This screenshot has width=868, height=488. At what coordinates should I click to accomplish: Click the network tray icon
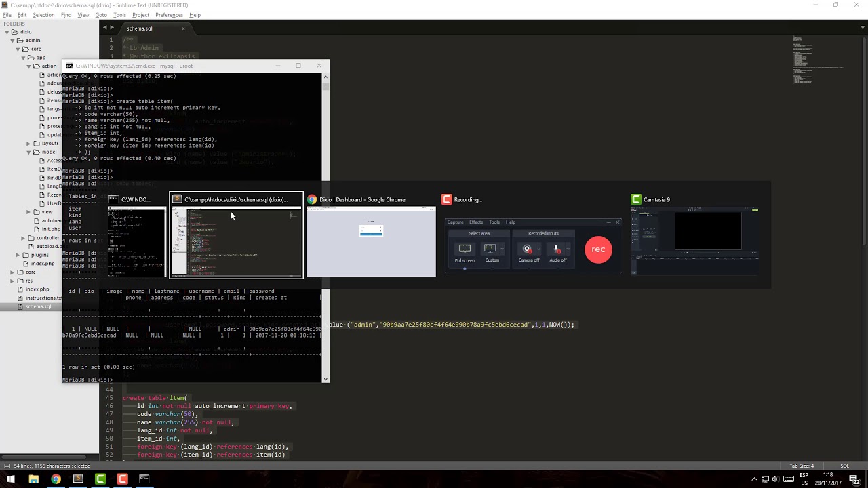[x=766, y=479]
